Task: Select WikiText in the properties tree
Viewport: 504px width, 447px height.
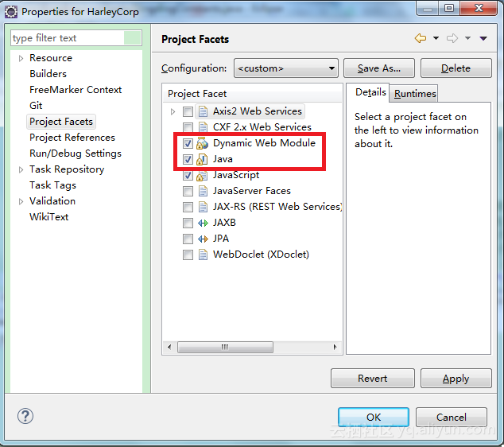Action: [x=48, y=217]
